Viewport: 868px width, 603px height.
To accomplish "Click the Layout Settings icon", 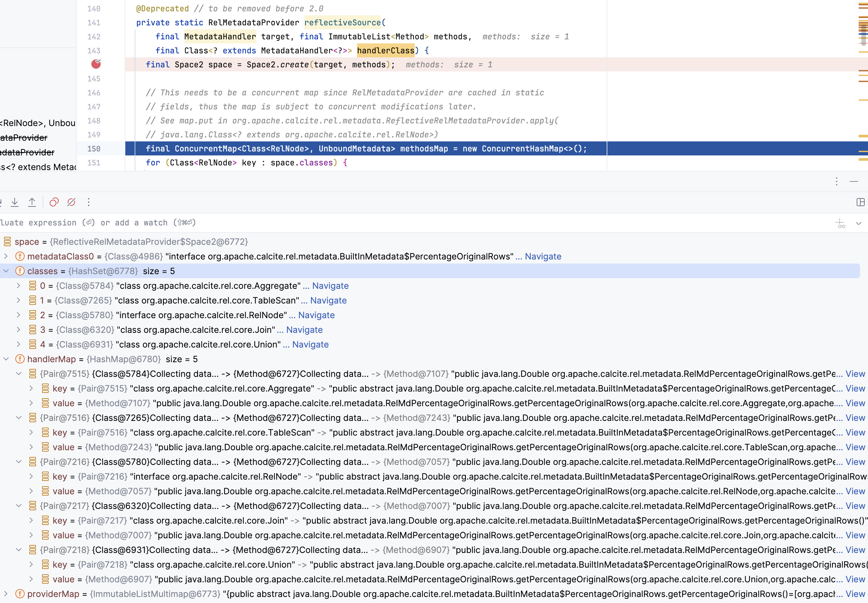I will coord(860,202).
